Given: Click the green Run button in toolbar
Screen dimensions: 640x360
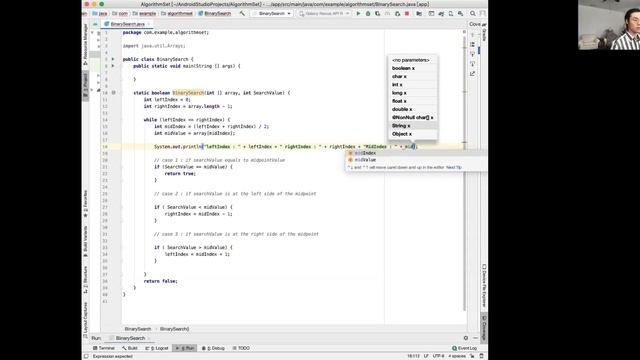Looking at the screenshot, I should pos(358,13).
